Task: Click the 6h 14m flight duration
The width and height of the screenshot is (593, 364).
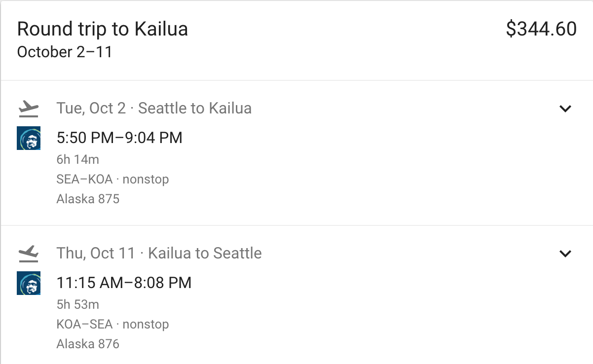Action: click(77, 159)
